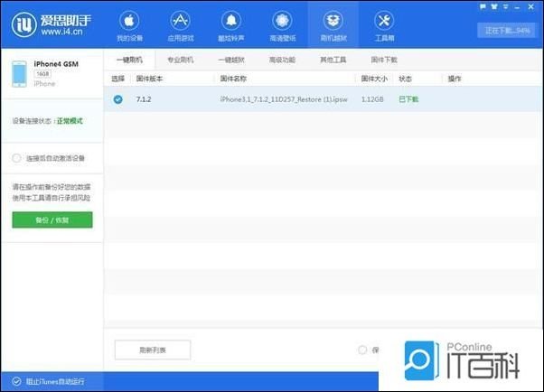Click the 状态 column header
Viewport: 544px width, 392px height.
(405, 79)
